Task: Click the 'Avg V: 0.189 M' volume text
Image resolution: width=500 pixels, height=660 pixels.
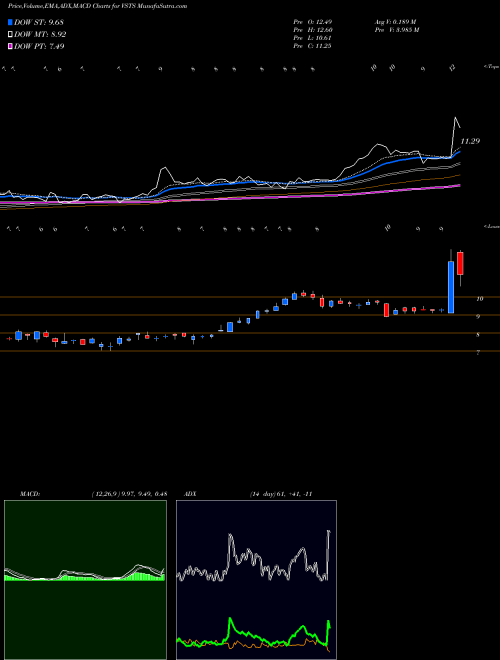Action: [395, 22]
